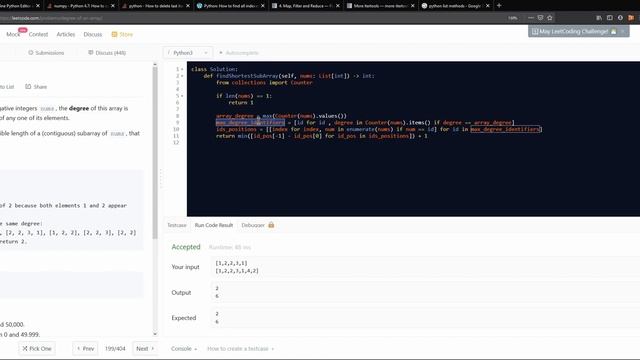Open the Python3 language dropdown
The image size is (640, 360).
tap(187, 53)
